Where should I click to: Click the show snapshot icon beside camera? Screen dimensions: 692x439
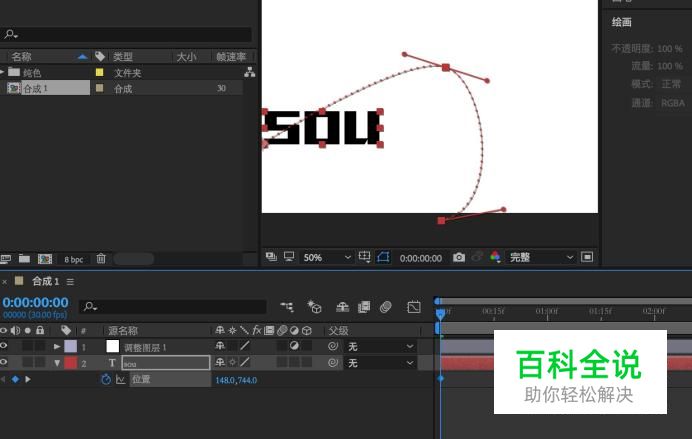tap(477, 257)
